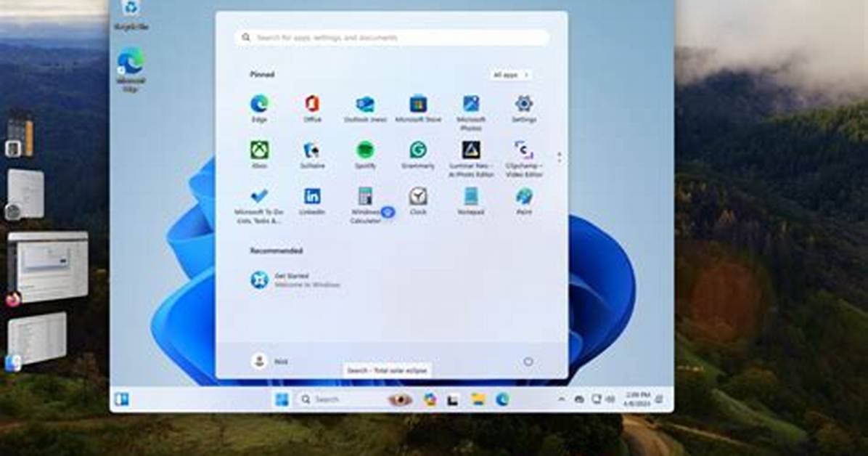Open Edge from the taskbar
The width and height of the screenshot is (868, 456).
[502, 399]
